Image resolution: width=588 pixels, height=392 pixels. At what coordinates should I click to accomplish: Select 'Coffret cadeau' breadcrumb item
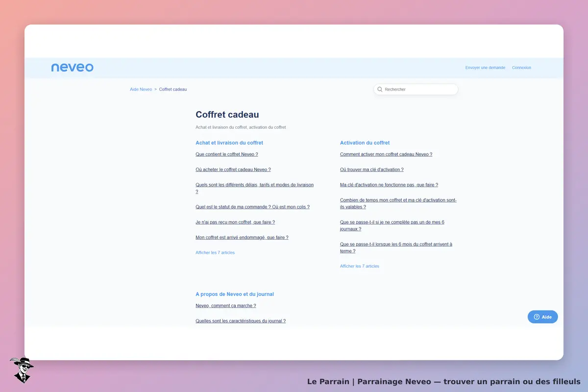point(173,90)
